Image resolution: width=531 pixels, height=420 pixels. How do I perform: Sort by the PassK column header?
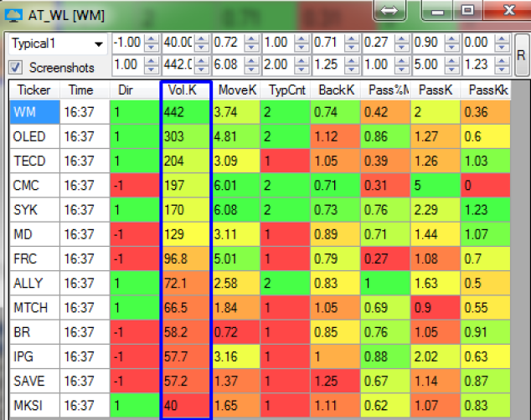(436, 90)
